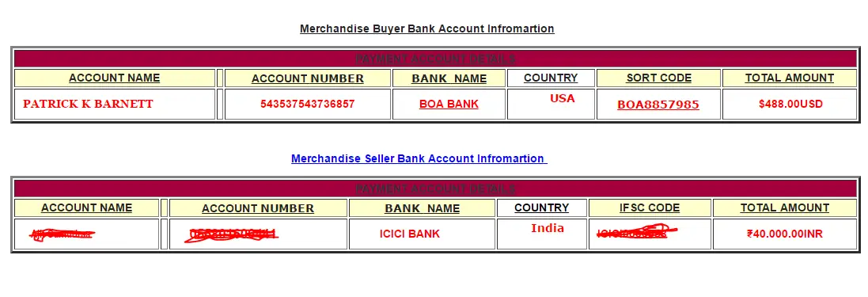Screen dimensions: 868x297
Task: Click the IFSC CODE column header
Action: pyautogui.click(x=650, y=208)
